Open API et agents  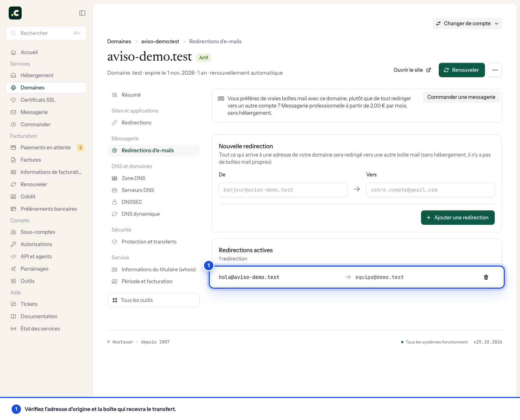(x=46, y=257)
